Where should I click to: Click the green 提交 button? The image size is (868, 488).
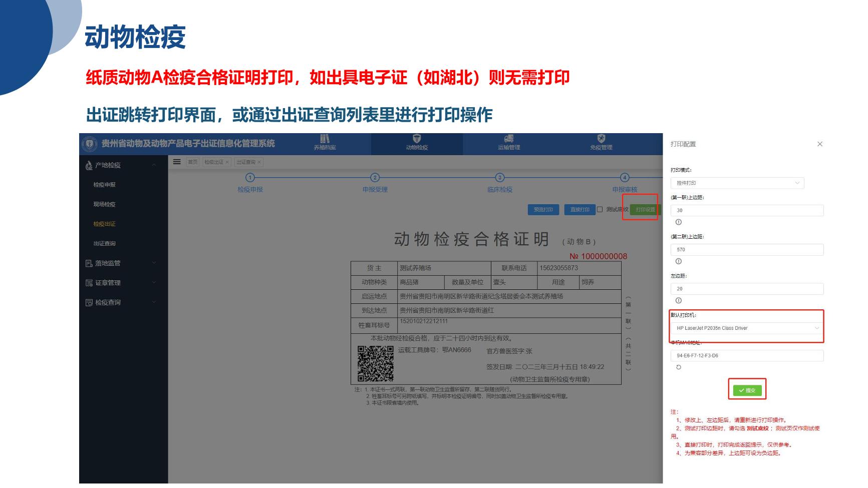pyautogui.click(x=747, y=390)
